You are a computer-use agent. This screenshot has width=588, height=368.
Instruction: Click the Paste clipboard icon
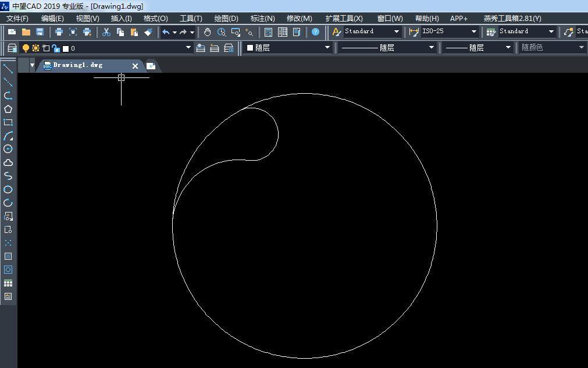[134, 32]
